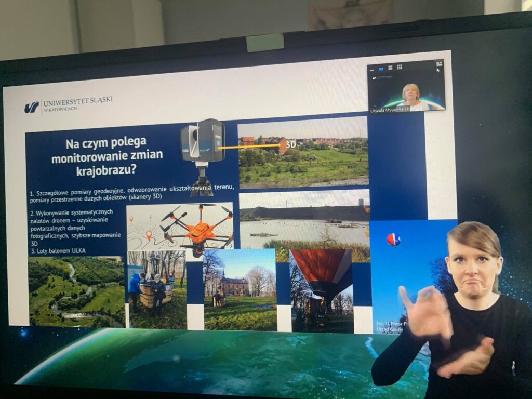Select the single active speaker video view

click(381, 69)
